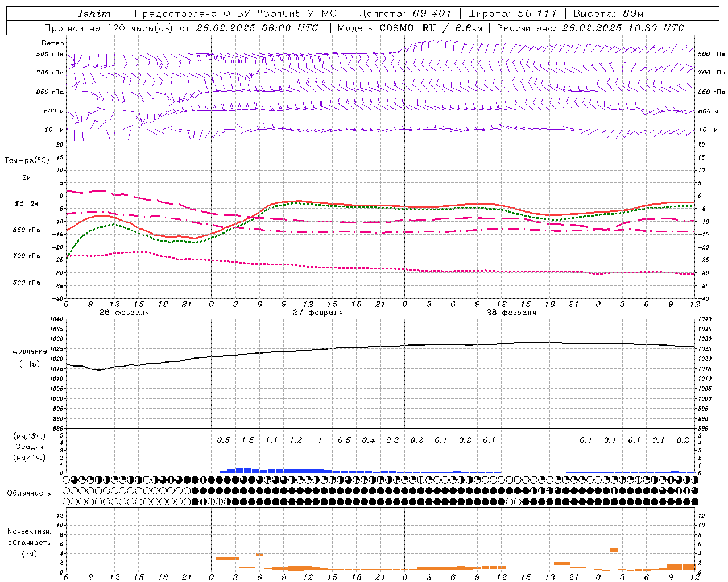Screen dimensions: 728x582
Task: Click the Облачность panel label
Action: pyautogui.click(x=29, y=493)
